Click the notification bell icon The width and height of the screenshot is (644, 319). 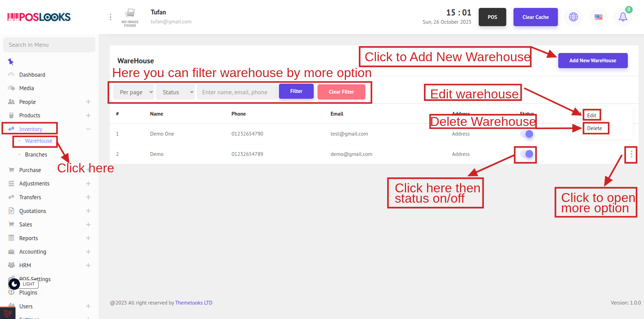(x=623, y=17)
